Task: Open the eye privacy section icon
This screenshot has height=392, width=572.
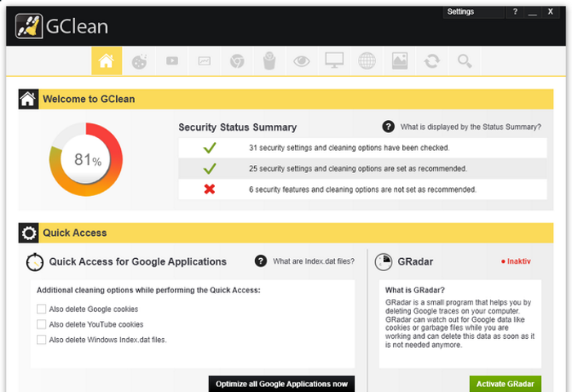Action: [x=302, y=61]
